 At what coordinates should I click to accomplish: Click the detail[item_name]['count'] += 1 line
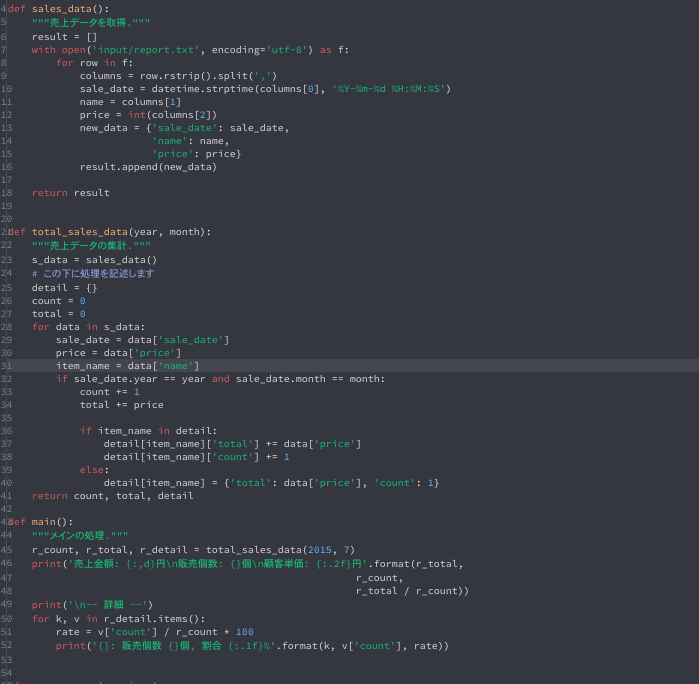click(197, 457)
